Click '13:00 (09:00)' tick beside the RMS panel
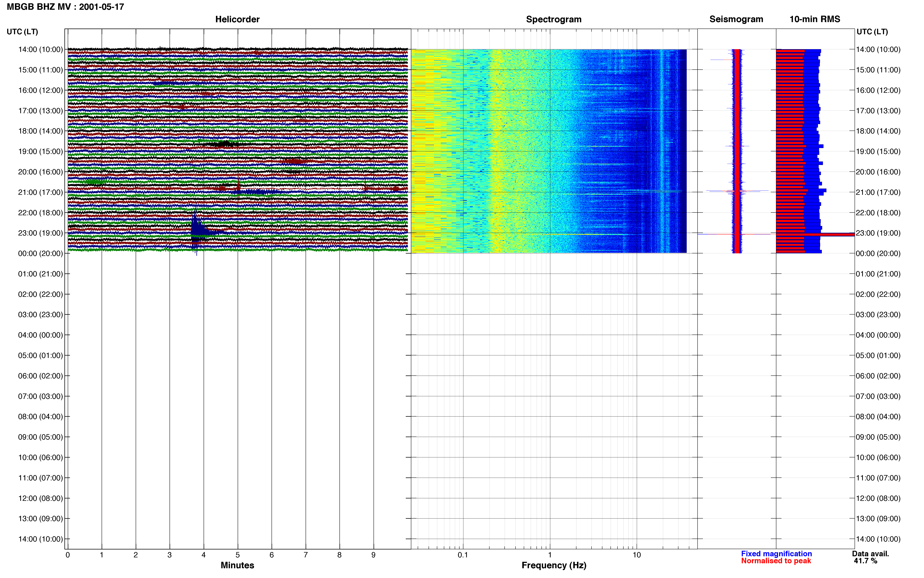Screen dimensions: 924x578 (x=878, y=518)
